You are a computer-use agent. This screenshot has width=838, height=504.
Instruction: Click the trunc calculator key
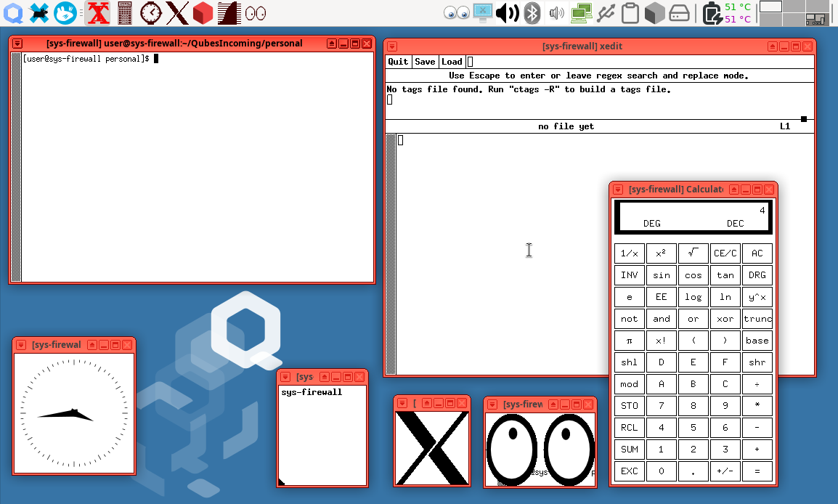pyautogui.click(x=757, y=319)
